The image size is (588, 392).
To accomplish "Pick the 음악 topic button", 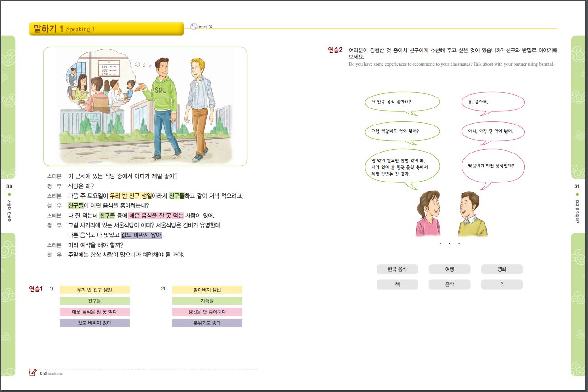I will 449,284.
